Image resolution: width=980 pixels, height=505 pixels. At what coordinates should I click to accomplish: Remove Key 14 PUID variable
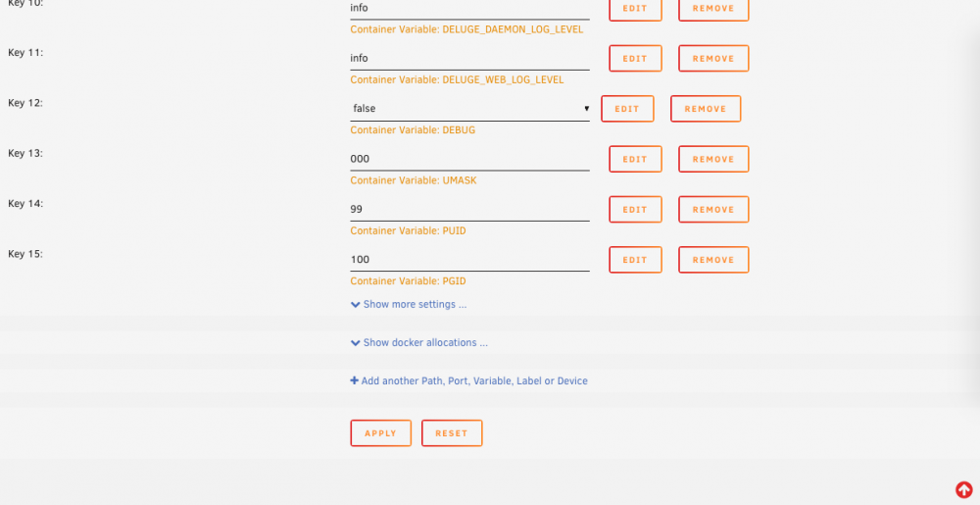click(x=713, y=210)
